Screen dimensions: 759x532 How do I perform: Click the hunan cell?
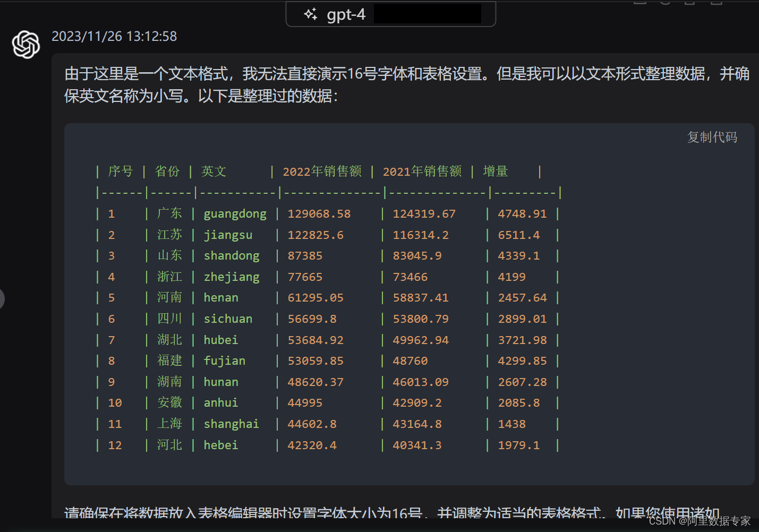click(221, 382)
